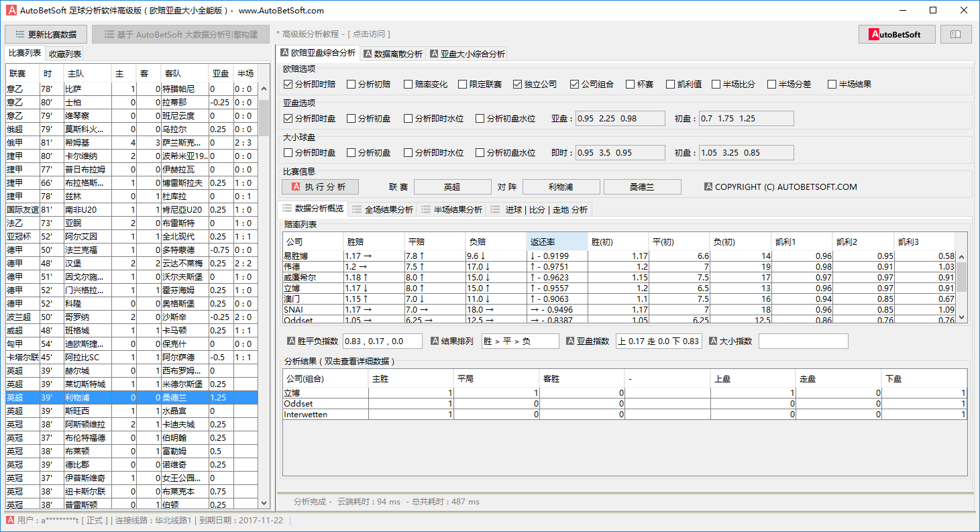Screen dimensions: 980x532
Task: Click 到期日期 2017-11-22 in status bar
Action: click(x=241, y=521)
